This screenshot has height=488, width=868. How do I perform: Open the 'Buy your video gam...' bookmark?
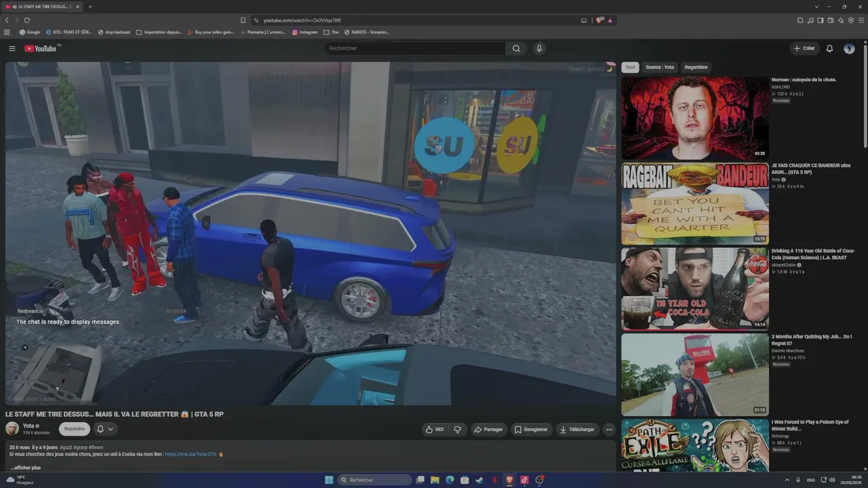(210, 32)
